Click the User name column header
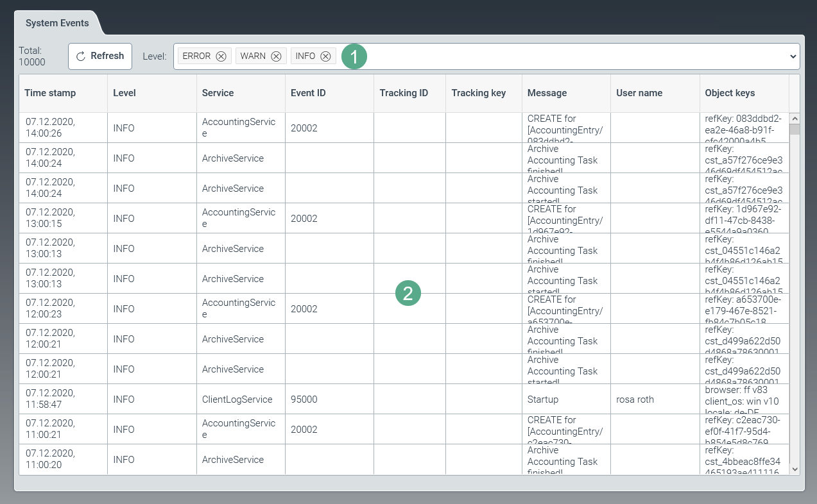Viewport: 817px width, 504px height. [x=639, y=93]
